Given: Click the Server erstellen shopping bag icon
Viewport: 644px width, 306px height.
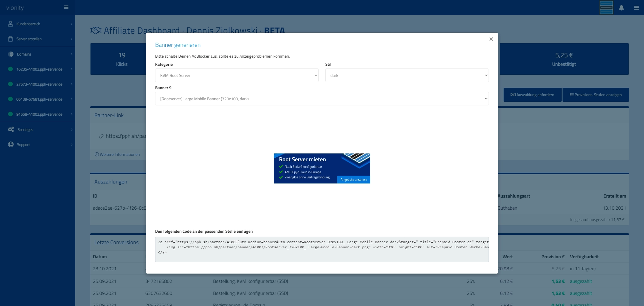Looking at the screenshot, I should point(11,39).
